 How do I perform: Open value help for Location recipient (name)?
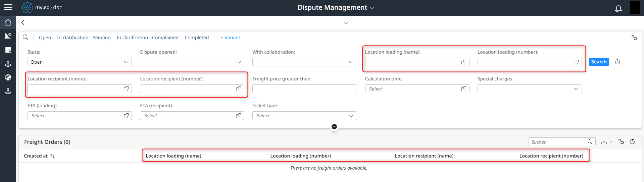point(126,89)
